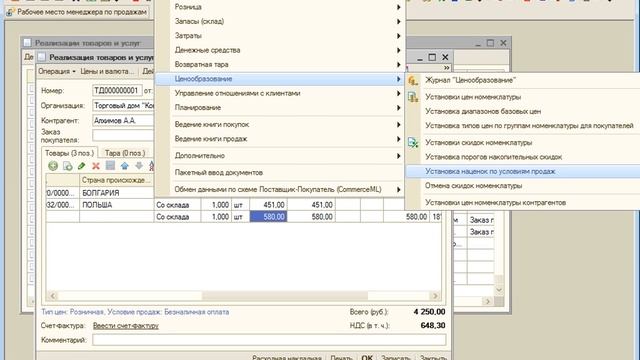Open Журнал "Ценообразование"
Image resolution: width=640 pixels, height=360 pixels.
click(x=522, y=80)
